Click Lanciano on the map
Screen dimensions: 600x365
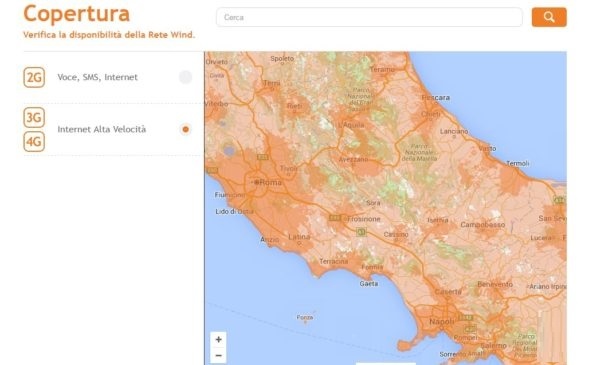[x=454, y=131]
